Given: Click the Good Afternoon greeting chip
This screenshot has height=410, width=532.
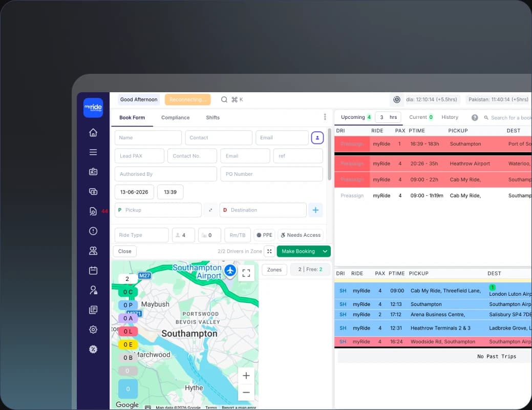Looking at the screenshot, I should coord(139,99).
